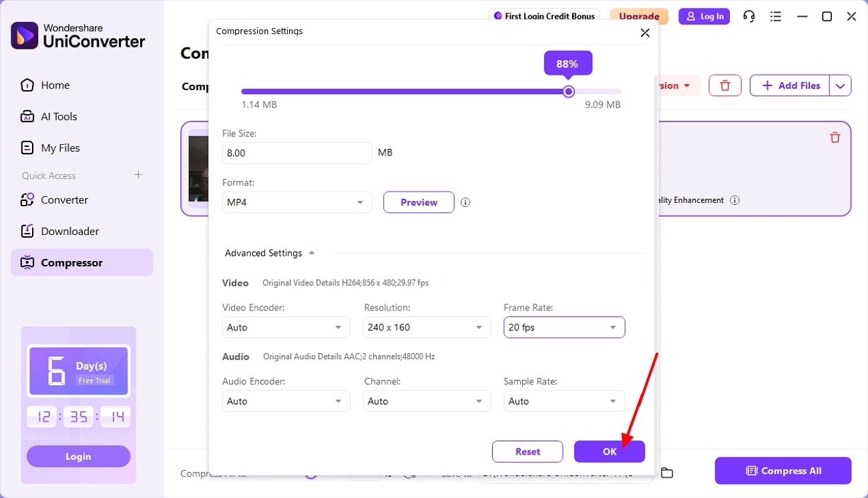
Task: Collapse the Advanced Settings section
Action: pyautogui.click(x=311, y=253)
